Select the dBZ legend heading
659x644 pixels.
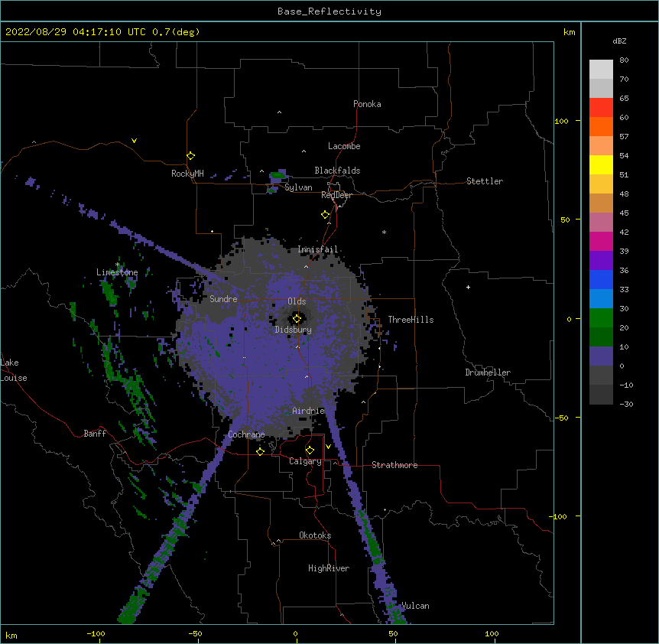pyautogui.click(x=619, y=41)
